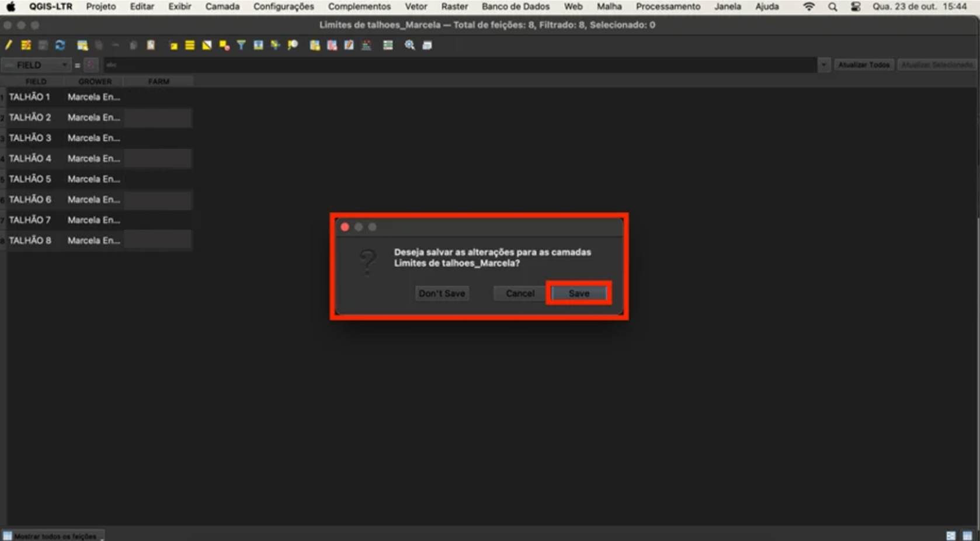Switch to table view in status bar
Screen dimensions: 980x541
tap(967, 536)
